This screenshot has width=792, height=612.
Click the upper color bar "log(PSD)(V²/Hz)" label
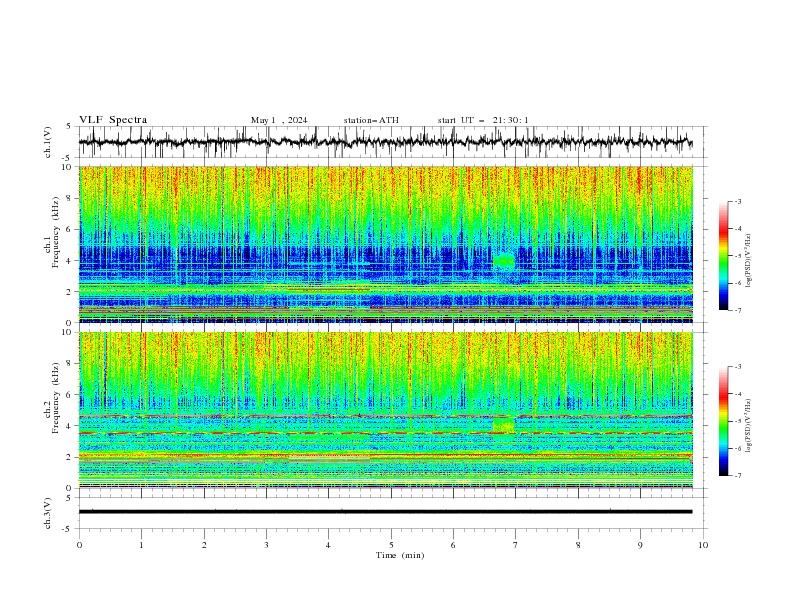click(748, 261)
